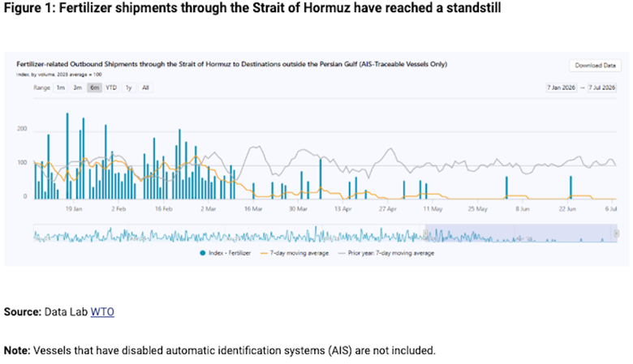Switch range to YTD
Screen dimensions: 633x364
(111, 88)
